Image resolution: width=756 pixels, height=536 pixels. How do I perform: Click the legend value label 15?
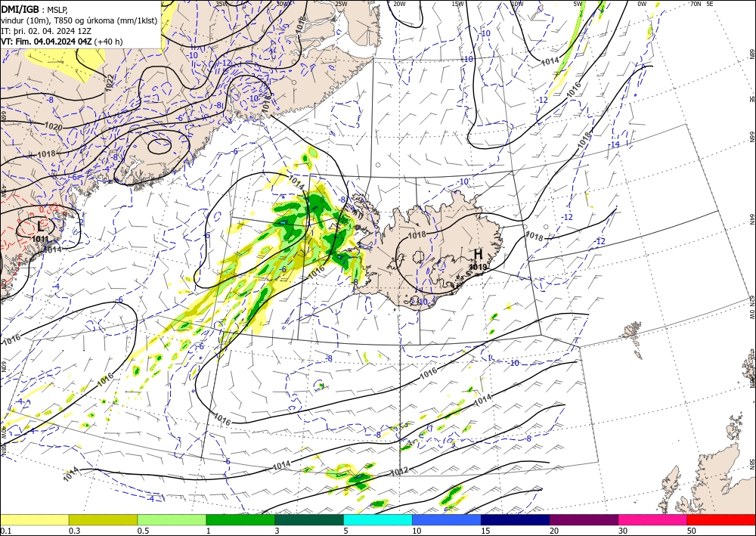(x=485, y=531)
